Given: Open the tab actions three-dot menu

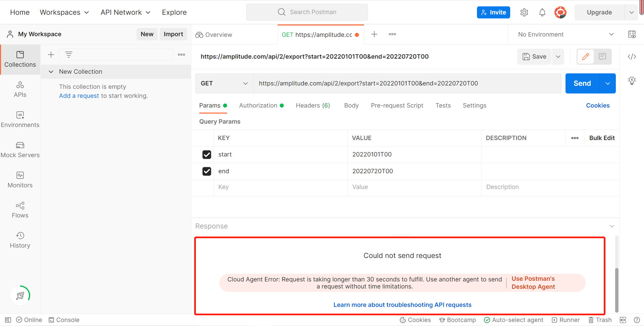Looking at the screenshot, I should pyautogui.click(x=392, y=34).
